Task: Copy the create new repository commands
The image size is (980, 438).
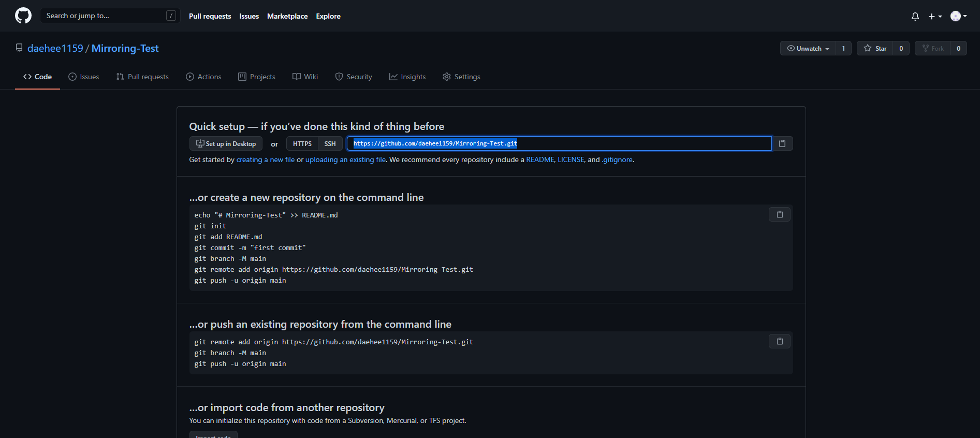Action: [x=780, y=214]
